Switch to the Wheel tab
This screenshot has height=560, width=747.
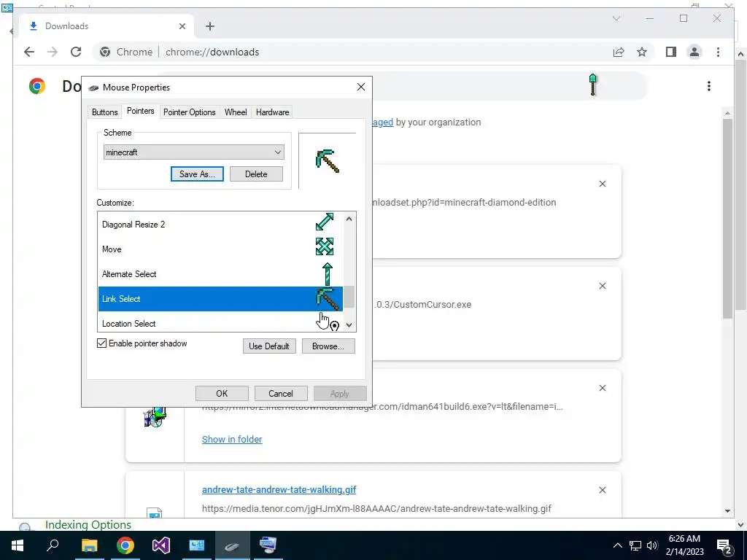point(236,112)
